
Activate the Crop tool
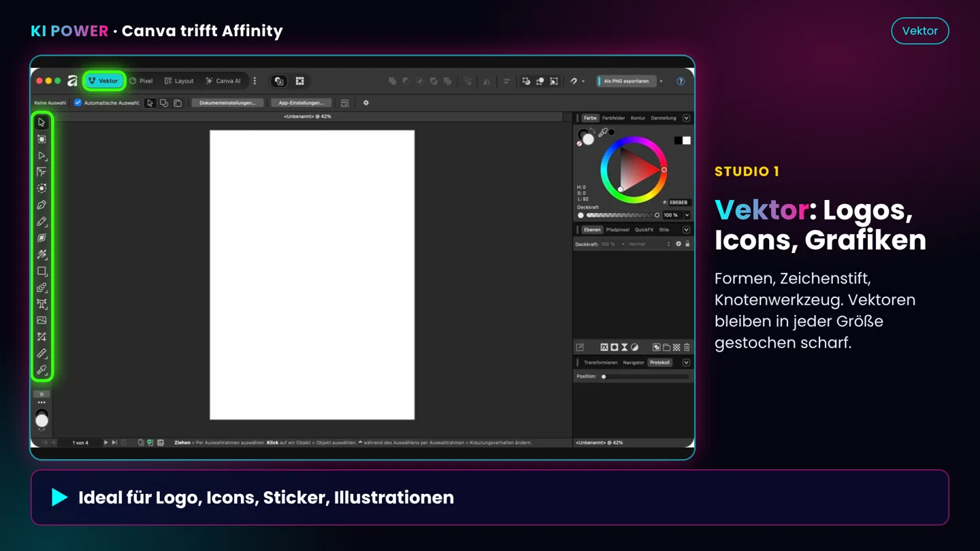[x=42, y=337]
